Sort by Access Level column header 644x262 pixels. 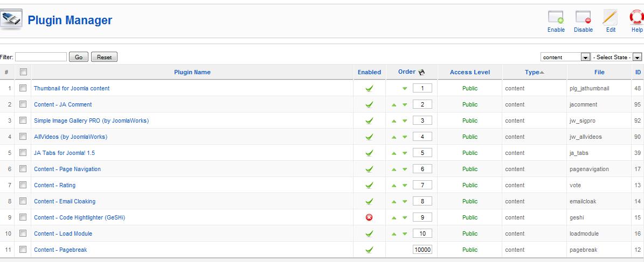(x=470, y=72)
